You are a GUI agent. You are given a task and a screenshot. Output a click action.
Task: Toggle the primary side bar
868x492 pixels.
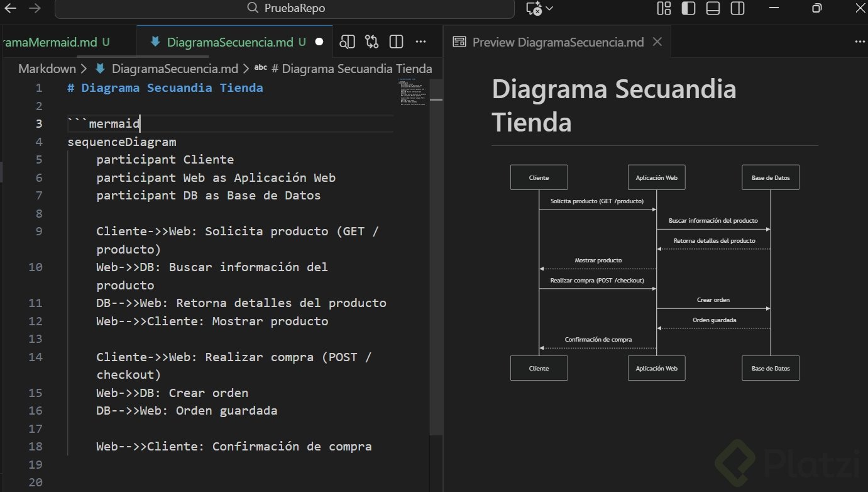click(689, 8)
